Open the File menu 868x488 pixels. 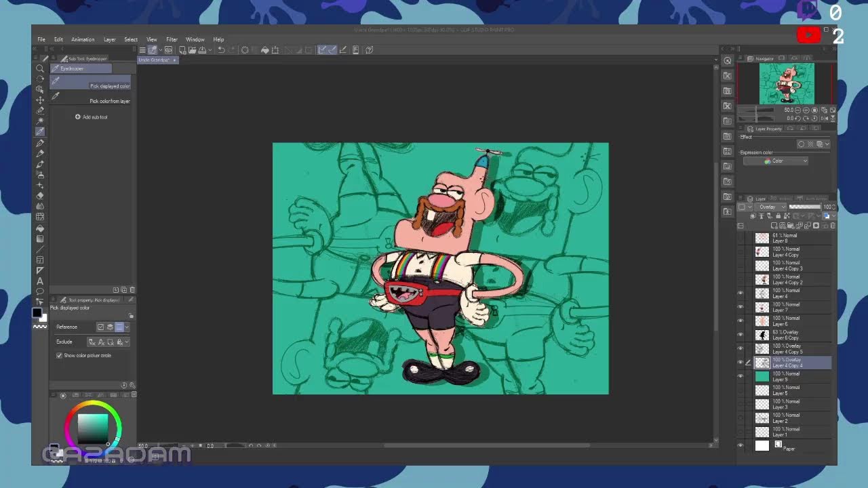point(41,39)
